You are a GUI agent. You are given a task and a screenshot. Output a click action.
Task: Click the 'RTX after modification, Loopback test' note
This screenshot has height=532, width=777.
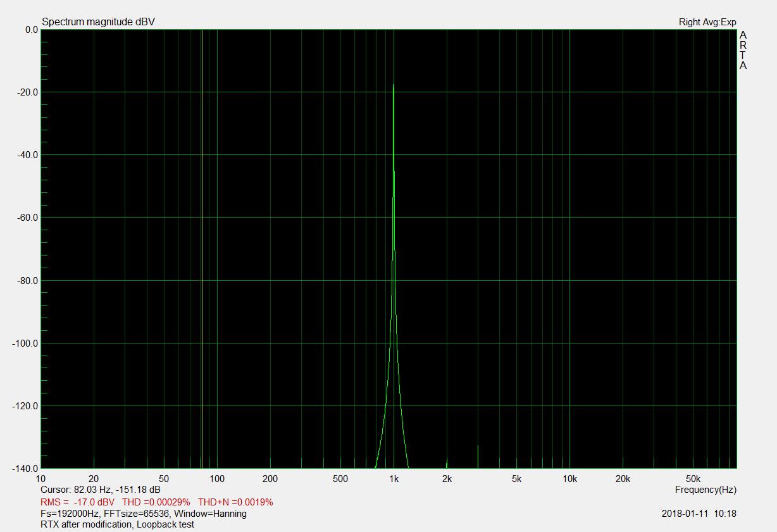tap(118, 524)
